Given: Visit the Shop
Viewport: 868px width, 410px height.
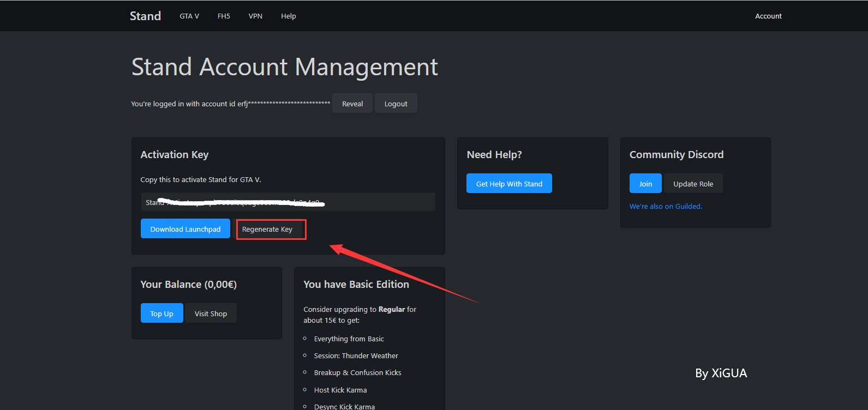Looking at the screenshot, I should pos(211,313).
